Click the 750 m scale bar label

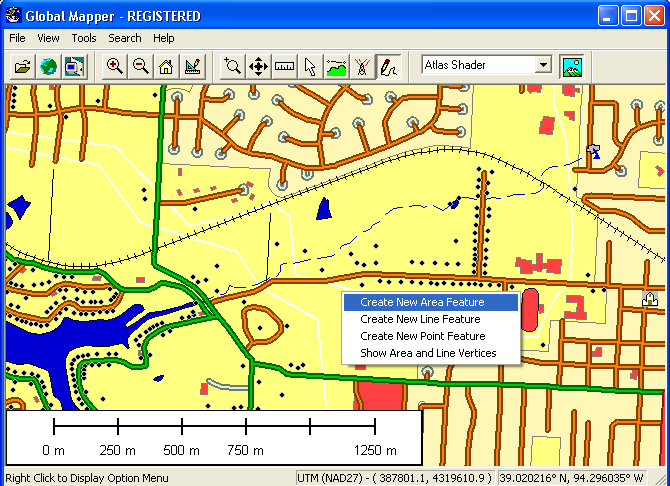pyautogui.click(x=245, y=450)
